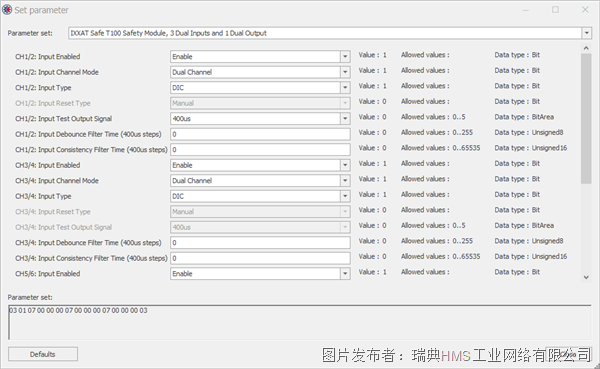Click the CH3/4: Input Enabled label
Screen dimensions: 600x369
coord(48,165)
